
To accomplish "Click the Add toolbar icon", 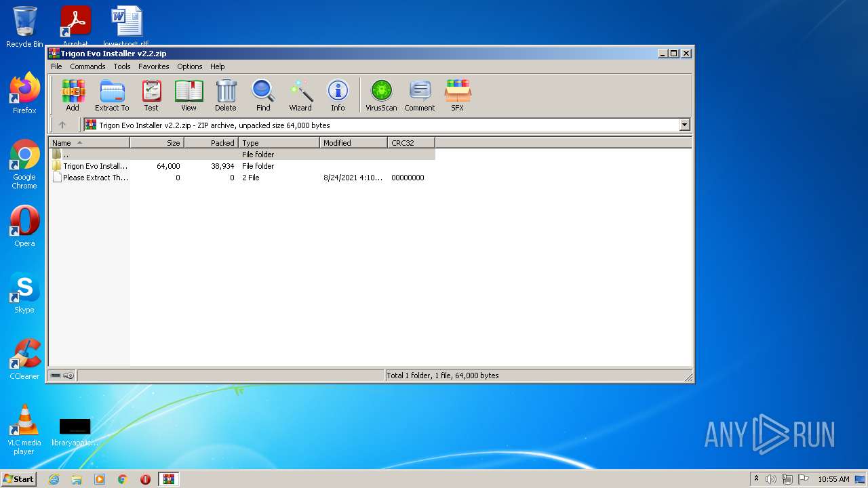I will point(73,96).
